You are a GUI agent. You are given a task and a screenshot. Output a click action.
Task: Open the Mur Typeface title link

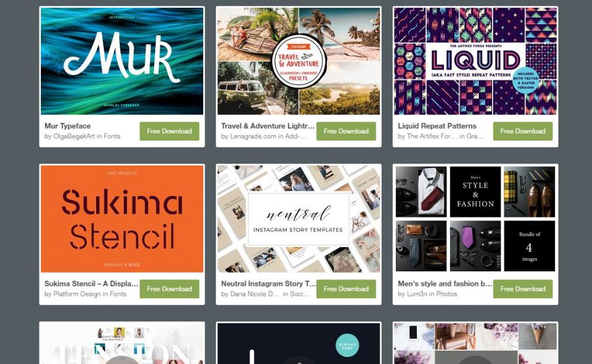point(68,126)
